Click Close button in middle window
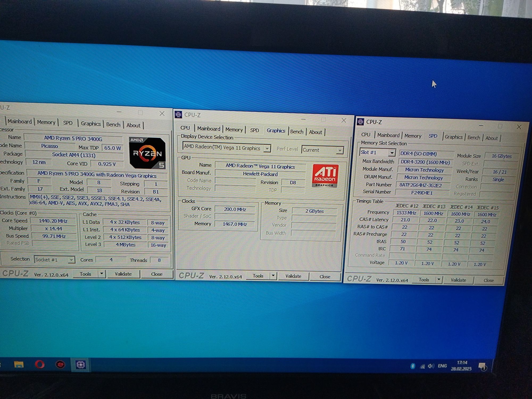The height and width of the screenshot is (399, 532). point(325,277)
